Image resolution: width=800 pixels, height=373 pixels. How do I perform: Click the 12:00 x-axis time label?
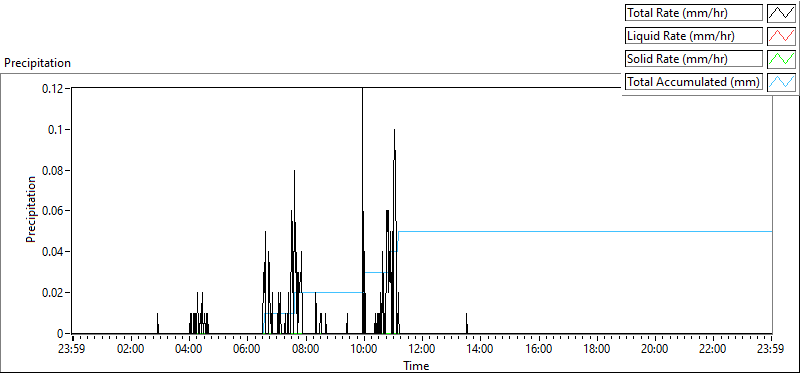tap(422, 349)
